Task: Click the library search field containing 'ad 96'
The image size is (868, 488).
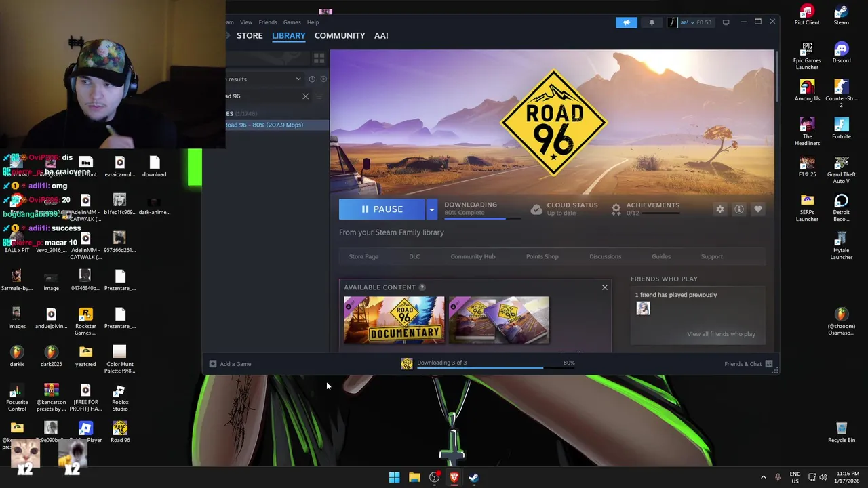Action: pyautogui.click(x=262, y=96)
